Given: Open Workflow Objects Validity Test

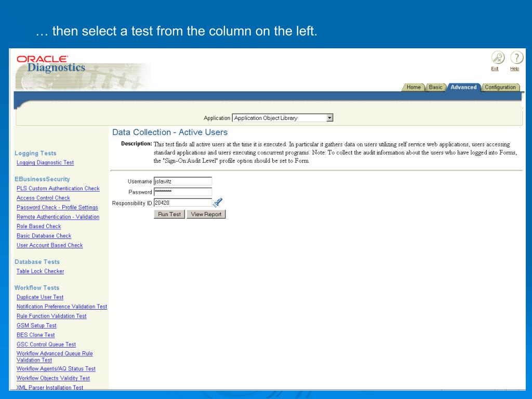Looking at the screenshot, I should (53, 378).
